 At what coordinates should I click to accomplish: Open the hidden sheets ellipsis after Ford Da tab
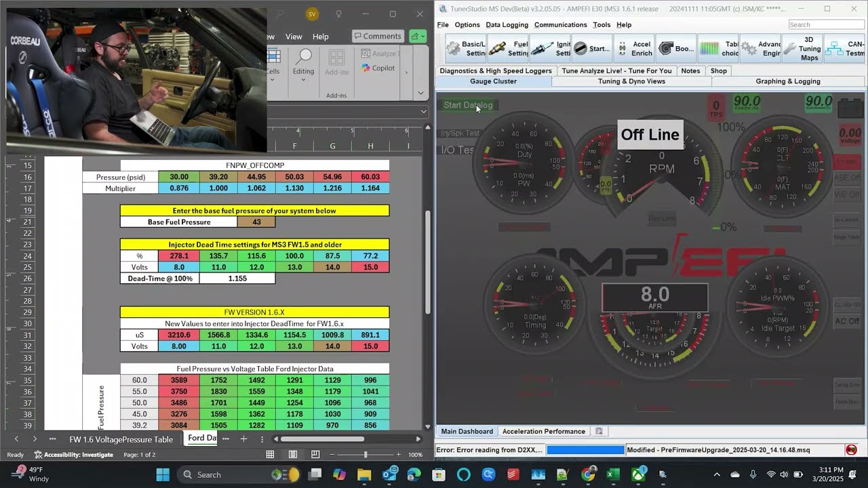click(x=226, y=439)
